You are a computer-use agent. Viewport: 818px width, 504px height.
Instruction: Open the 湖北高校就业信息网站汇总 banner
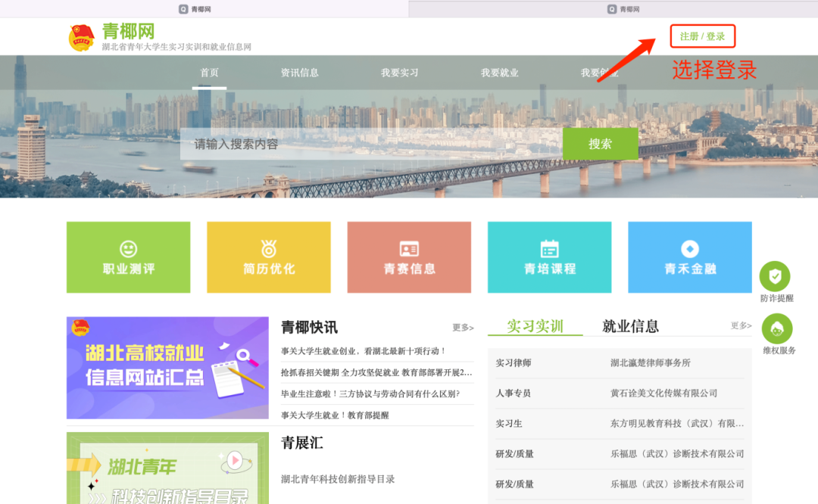click(167, 368)
